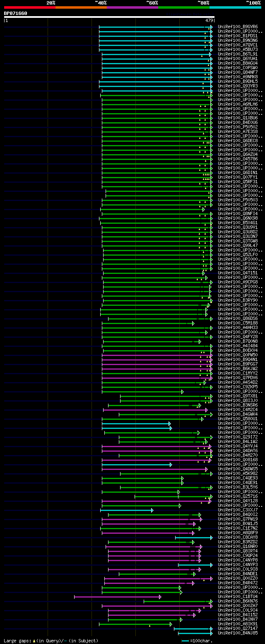Click the orange ~40% identity legend segment
Image resolution: width=265 pixels, height=644 pixels.
[x=81, y=7]
